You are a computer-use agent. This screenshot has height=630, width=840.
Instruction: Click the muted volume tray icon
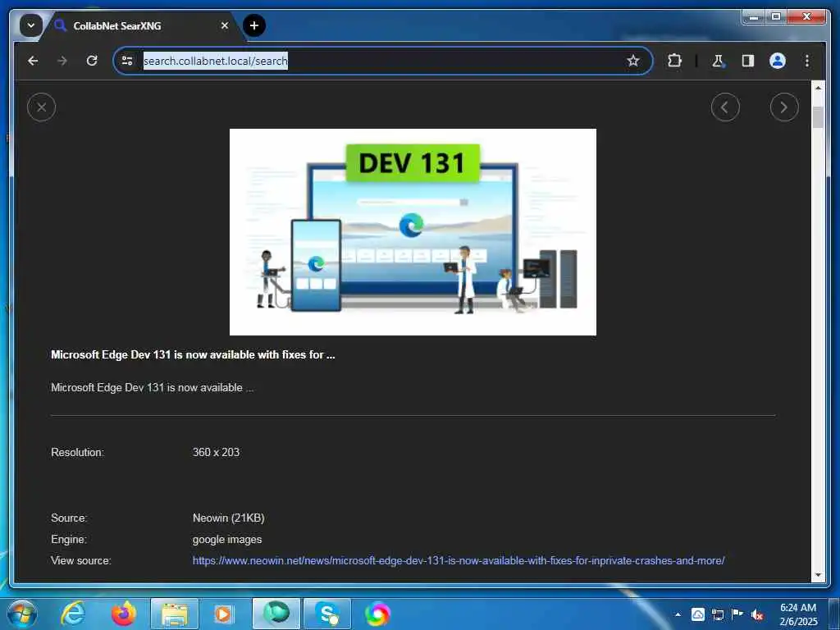(757, 615)
